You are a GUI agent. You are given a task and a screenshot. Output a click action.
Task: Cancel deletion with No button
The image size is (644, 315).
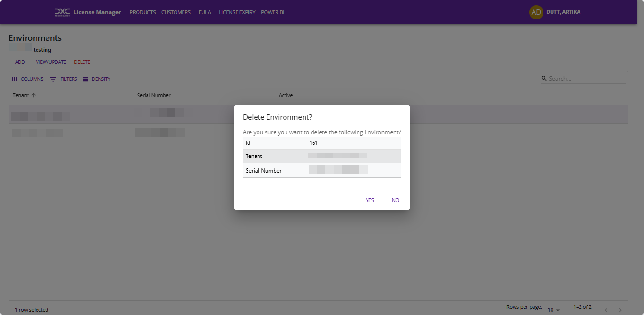(x=395, y=200)
